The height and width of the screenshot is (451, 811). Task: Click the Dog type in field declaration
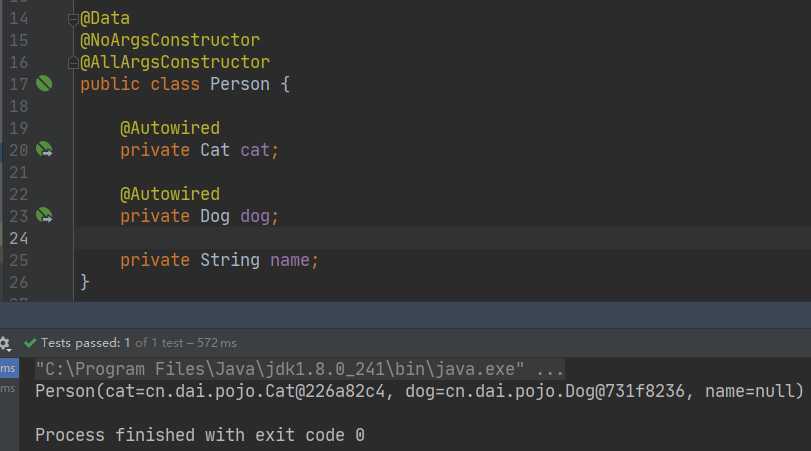click(x=215, y=216)
